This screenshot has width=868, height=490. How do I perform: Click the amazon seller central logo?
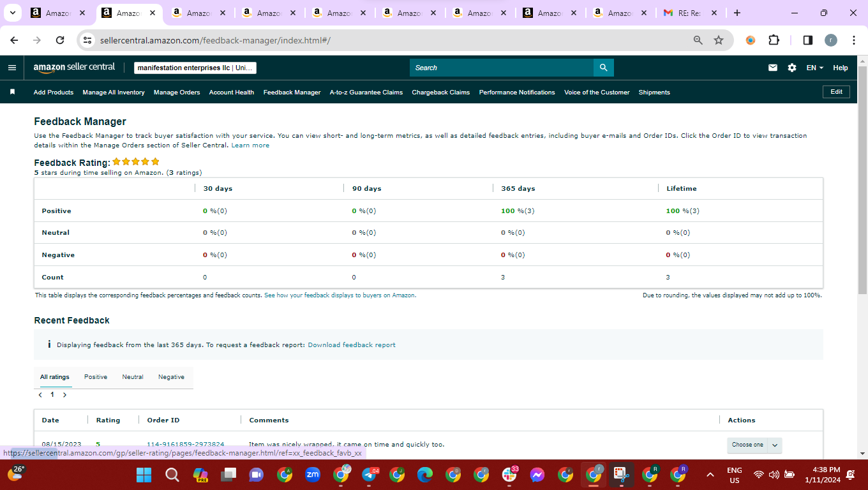coord(74,67)
